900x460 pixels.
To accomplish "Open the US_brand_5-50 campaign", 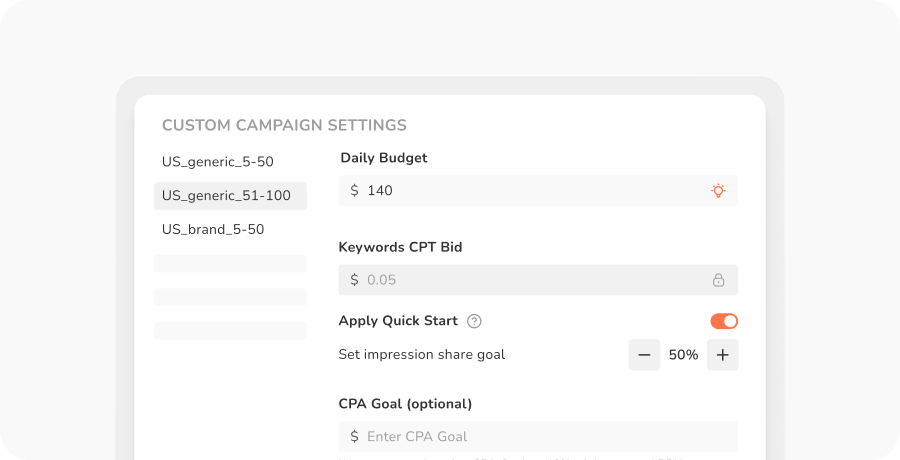I will 213,229.
